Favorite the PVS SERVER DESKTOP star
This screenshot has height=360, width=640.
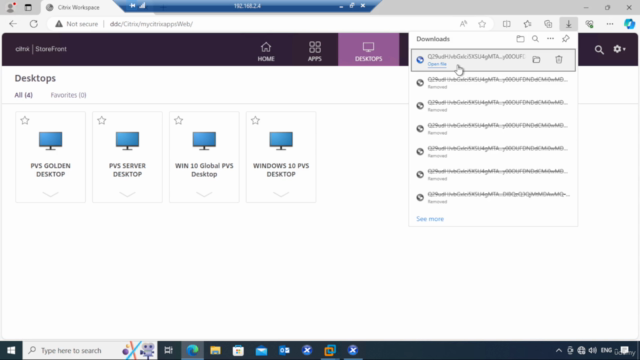click(102, 120)
